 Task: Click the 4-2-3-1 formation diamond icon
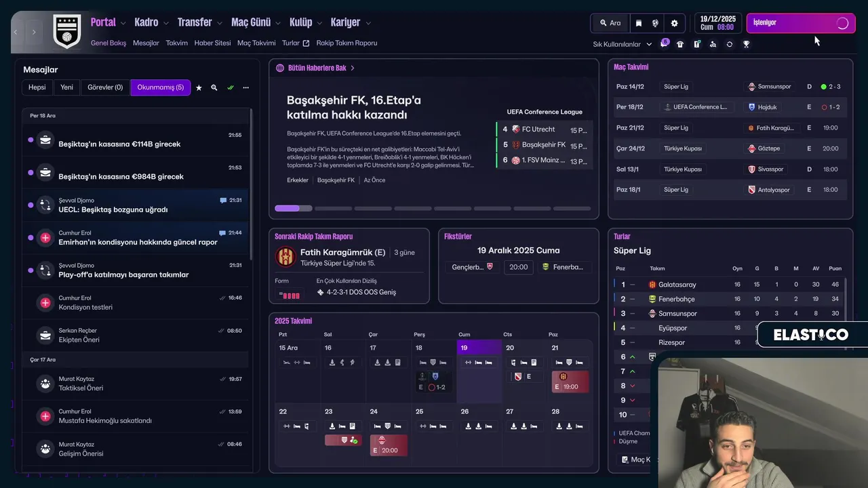[320, 293]
